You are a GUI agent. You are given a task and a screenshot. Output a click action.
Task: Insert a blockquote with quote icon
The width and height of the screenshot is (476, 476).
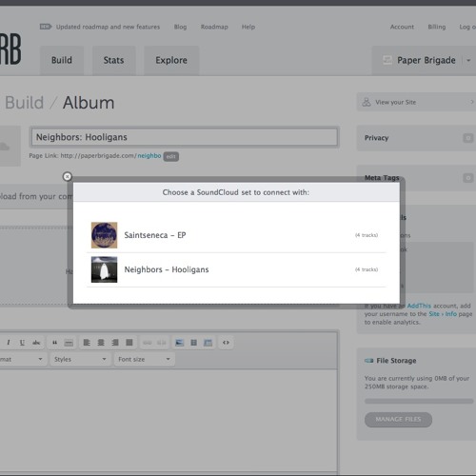[x=54, y=343]
